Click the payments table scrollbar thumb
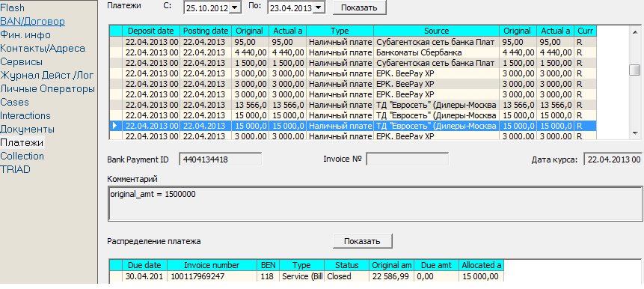Image resolution: width=644 pixels, height=289 pixels. coord(634,70)
